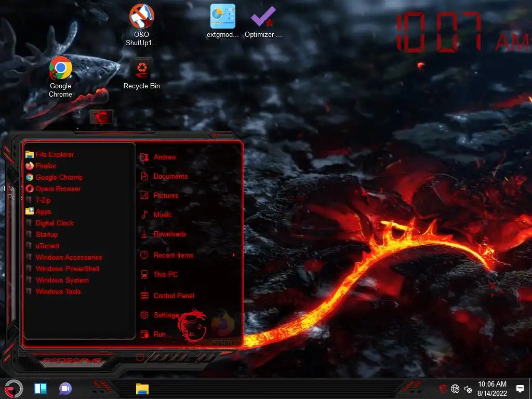Click the Recent Items clock icon
532x399 pixels.
click(144, 255)
